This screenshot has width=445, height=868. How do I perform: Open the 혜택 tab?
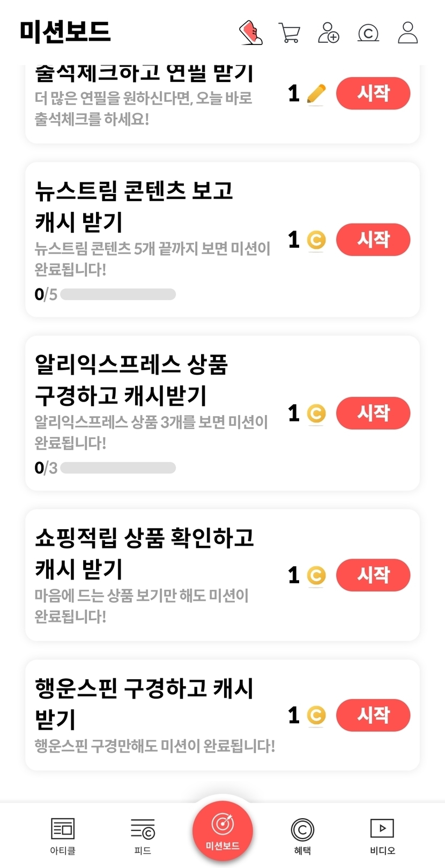pos(302,835)
